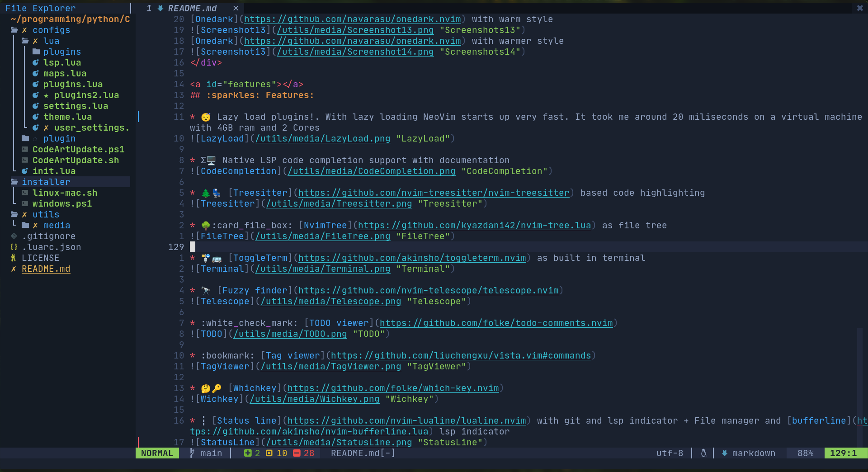
Task: Click /utils/media/CodeCompletion.png path
Action: pyautogui.click(x=371, y=171)
